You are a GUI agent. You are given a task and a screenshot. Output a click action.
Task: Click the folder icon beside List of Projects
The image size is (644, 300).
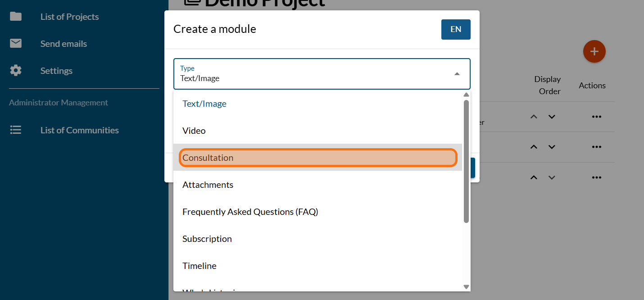[16, 17]
